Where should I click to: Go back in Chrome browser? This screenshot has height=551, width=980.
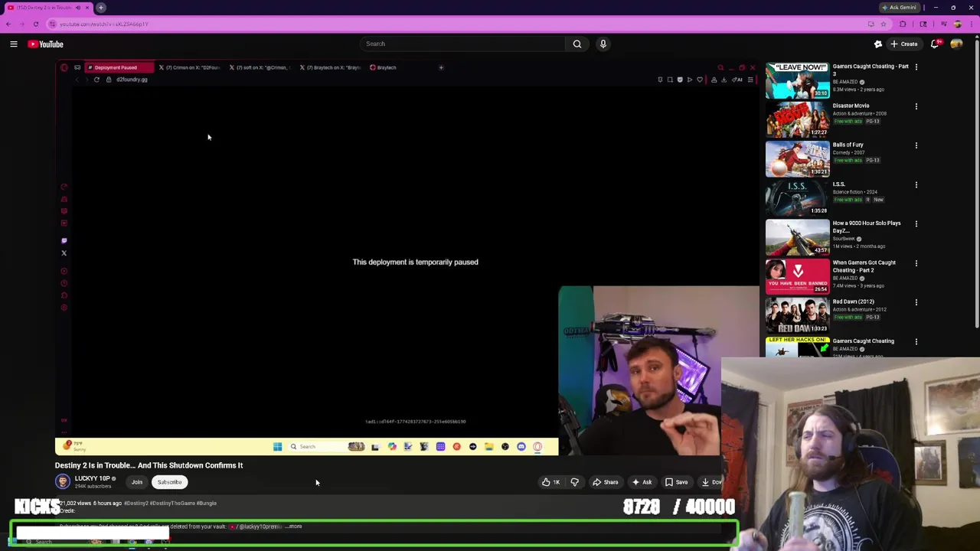point(8,24)
